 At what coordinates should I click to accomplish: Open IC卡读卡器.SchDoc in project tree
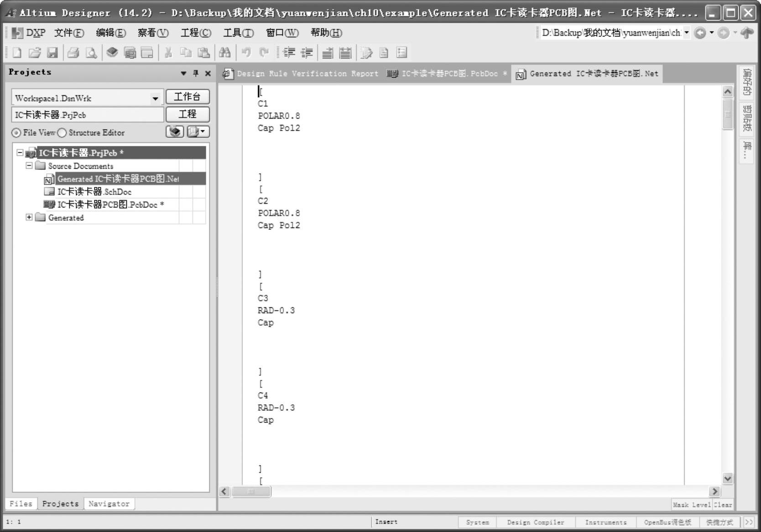coord(94,192)
